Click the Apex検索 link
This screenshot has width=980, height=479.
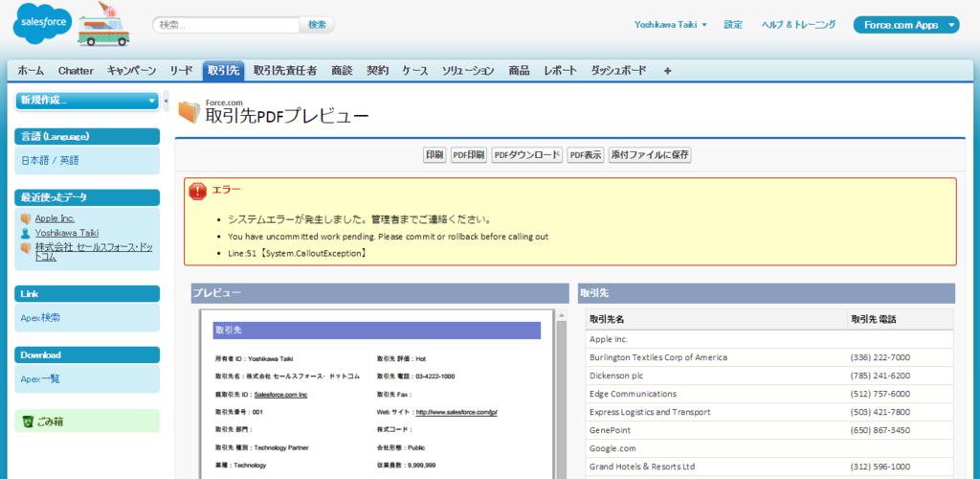click(40, 318)
